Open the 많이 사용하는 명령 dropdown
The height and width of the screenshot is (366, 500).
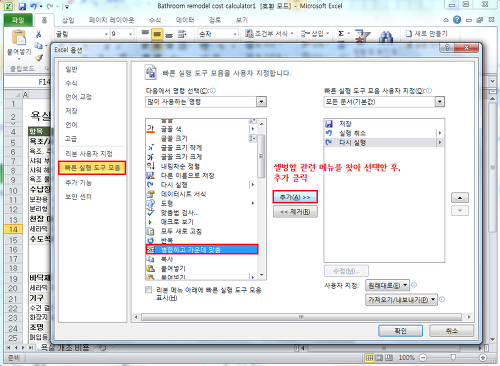(x=261, y=102)
